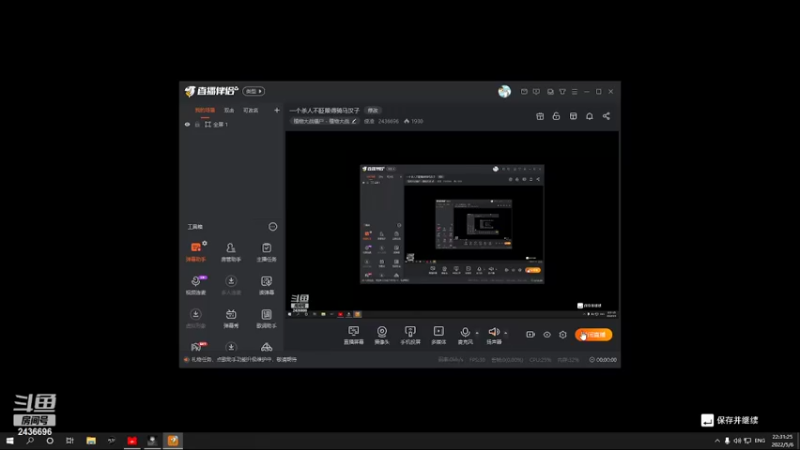Switch to the third scene tab
This screenshot has height=450, width=800.
point(251,110)
